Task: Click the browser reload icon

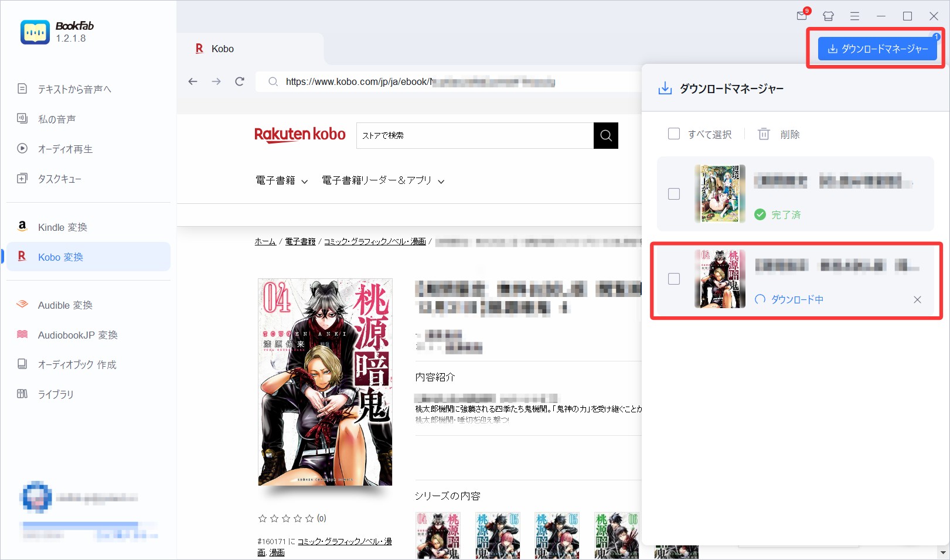Action: click(240, 81)
